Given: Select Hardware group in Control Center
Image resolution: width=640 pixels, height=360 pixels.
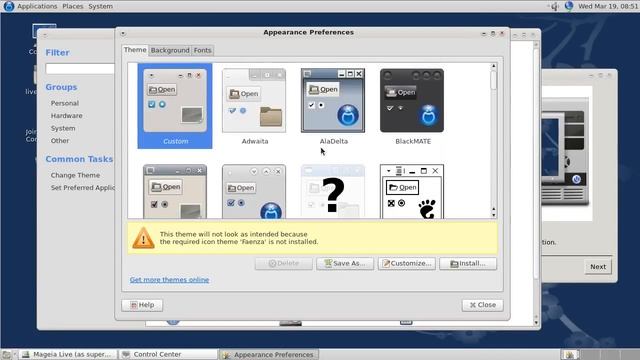Looking at the screenshot, I should 67,116.
